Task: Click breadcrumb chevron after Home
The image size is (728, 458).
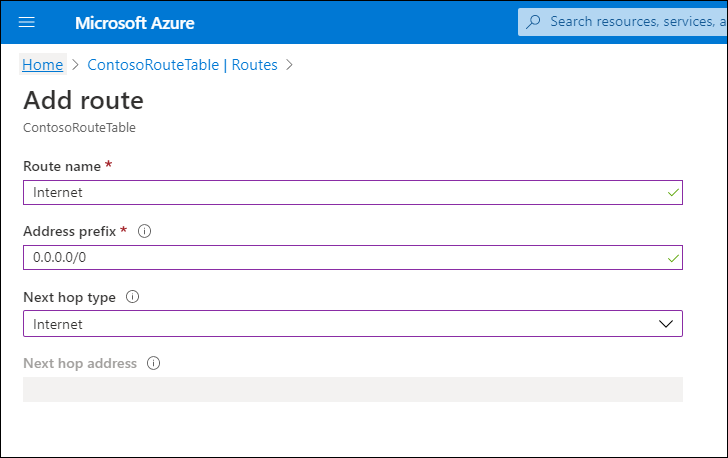Action: pos(75,65)
